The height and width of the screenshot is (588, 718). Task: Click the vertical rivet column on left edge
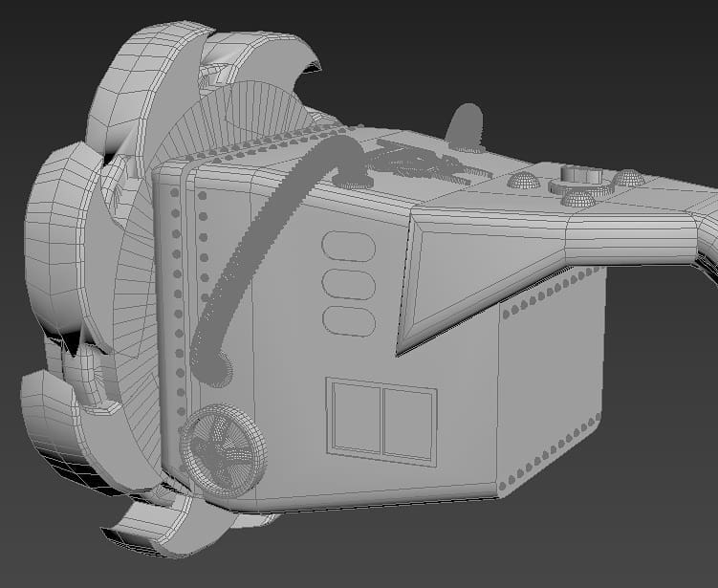175,296
